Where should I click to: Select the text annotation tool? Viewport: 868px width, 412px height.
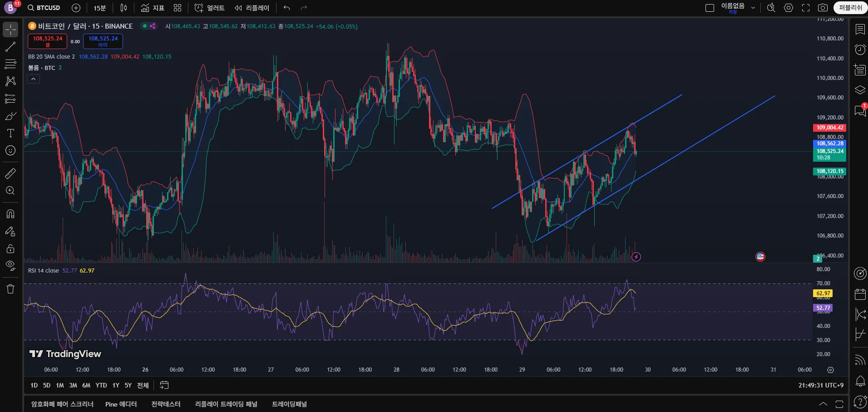10,133
